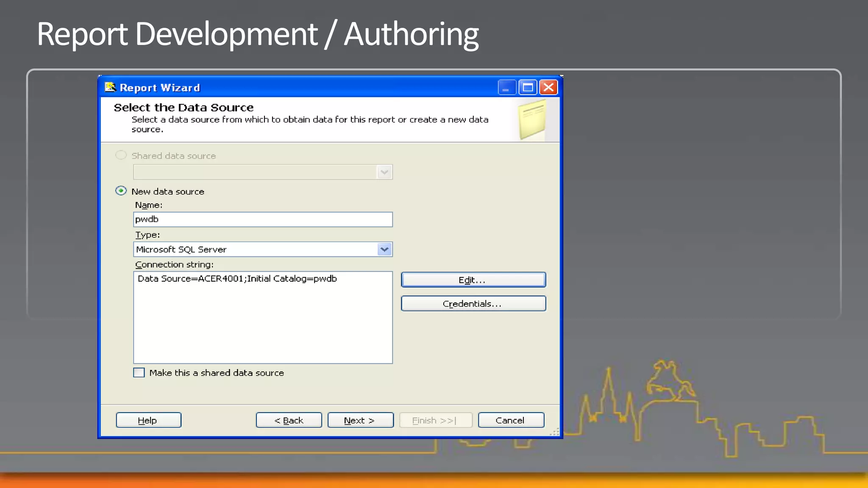Maximize the Report Wizard window
Viewport: 868px width, 488px height.
[528, 88]
